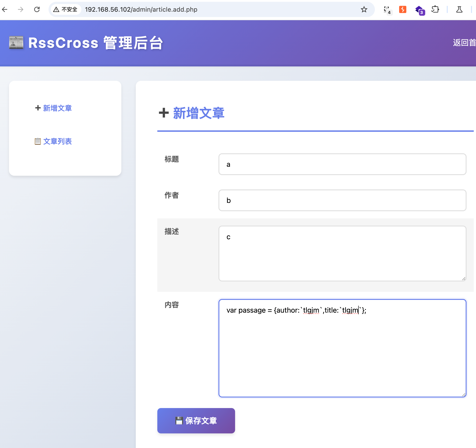Click the URL address bar
This screenshot has width=476, height=448.
point(216,10)
